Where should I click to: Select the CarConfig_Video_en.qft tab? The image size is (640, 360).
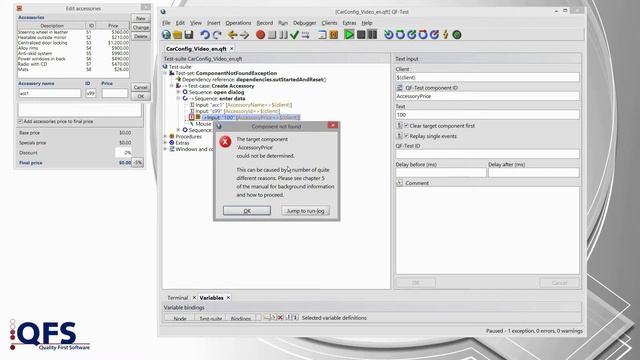(196, 49)
